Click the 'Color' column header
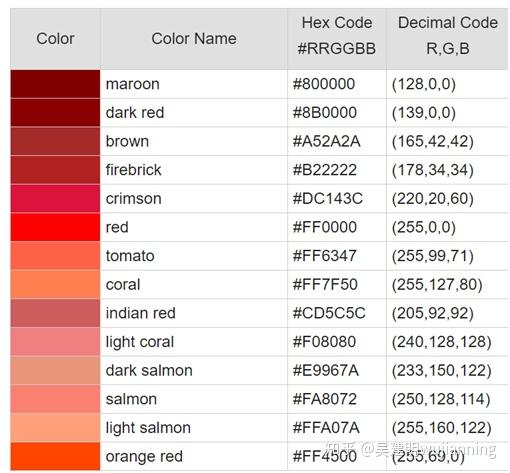This screenshot has width=510, height=473. 55,39
